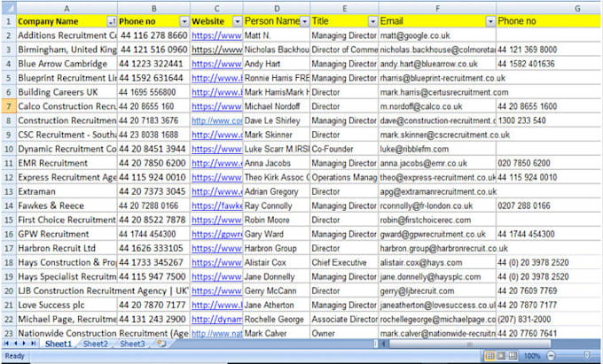Open the Additions Recruitment website link
Screen dimensions: 603x364
coord(216,35)
